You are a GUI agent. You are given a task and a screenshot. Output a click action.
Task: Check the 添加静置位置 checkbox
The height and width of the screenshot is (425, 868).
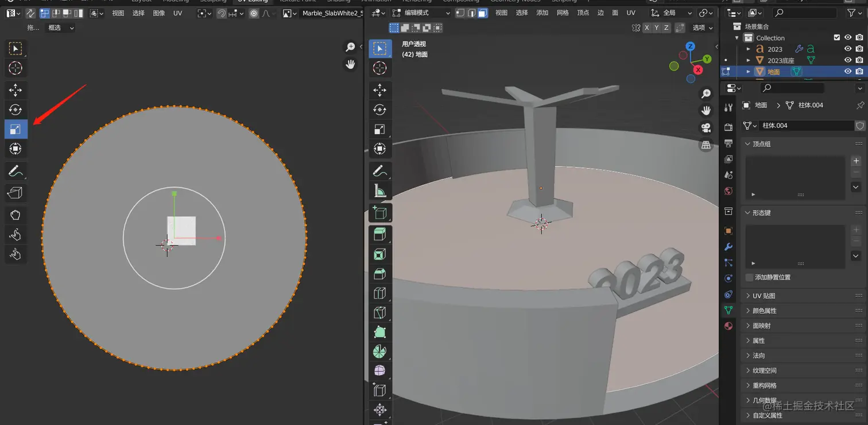[x=749, y=277]
